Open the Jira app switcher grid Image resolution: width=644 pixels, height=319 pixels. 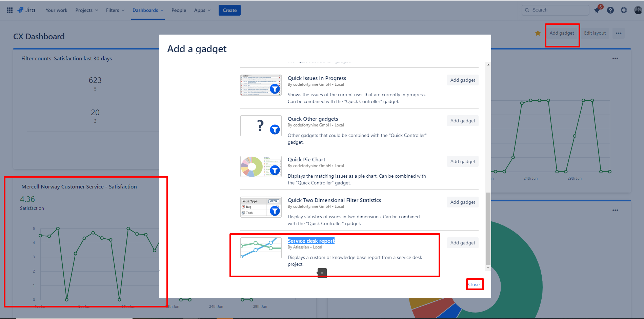pos(9,10)
